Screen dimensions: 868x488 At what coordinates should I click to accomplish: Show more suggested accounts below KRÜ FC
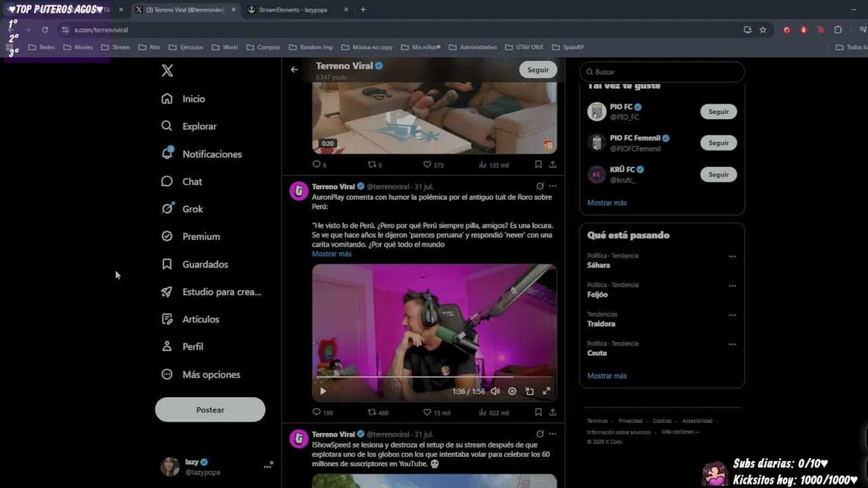[607, 203]
